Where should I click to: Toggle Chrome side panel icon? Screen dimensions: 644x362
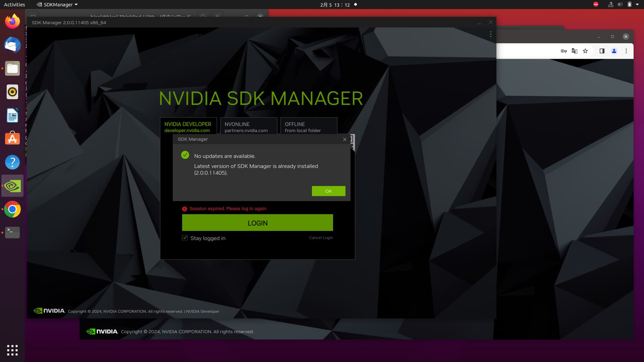pos(602,51)
